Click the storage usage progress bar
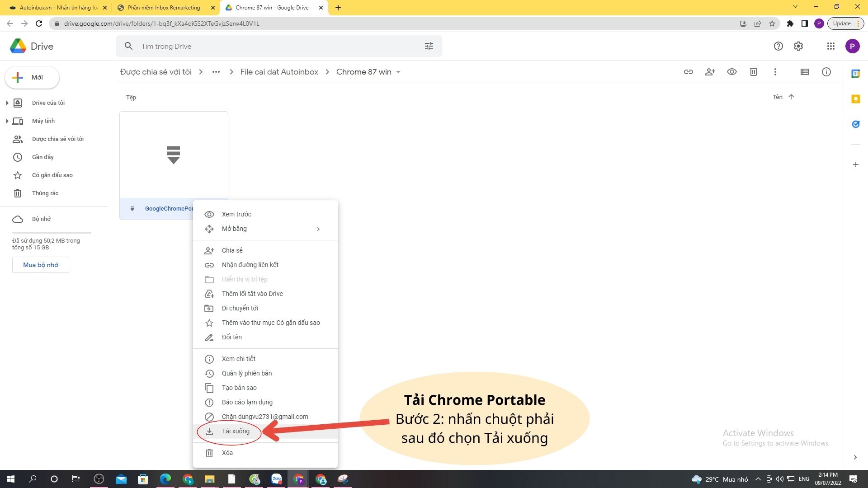 click(52, 233)
